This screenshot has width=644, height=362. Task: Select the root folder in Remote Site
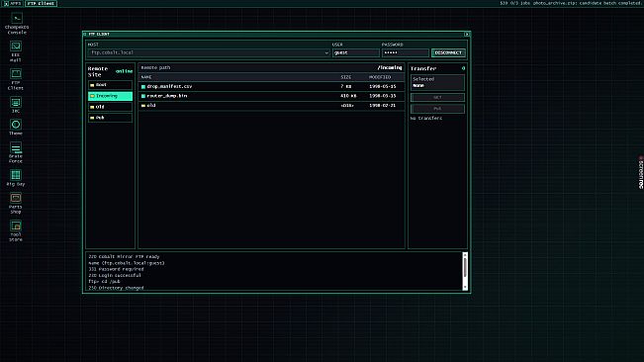coord(110,85)
